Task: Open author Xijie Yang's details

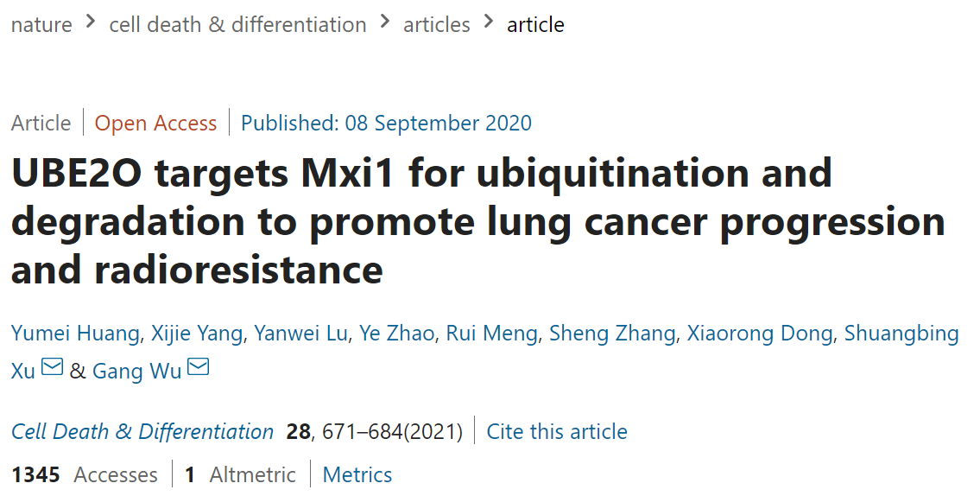Action: pyautogui.click(x=197, y=334)
